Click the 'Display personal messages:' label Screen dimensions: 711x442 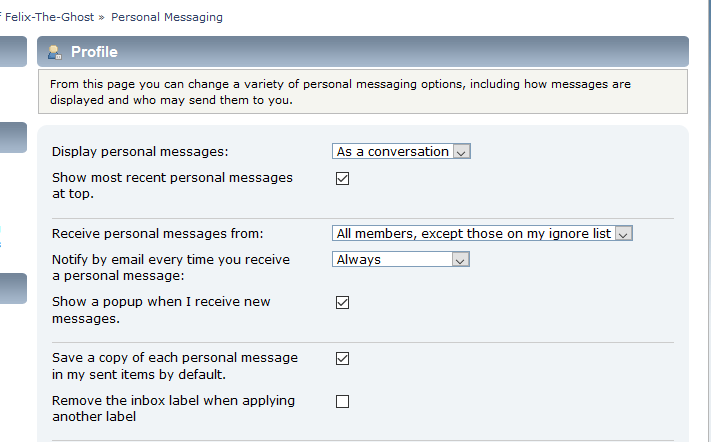click(140, 151)
